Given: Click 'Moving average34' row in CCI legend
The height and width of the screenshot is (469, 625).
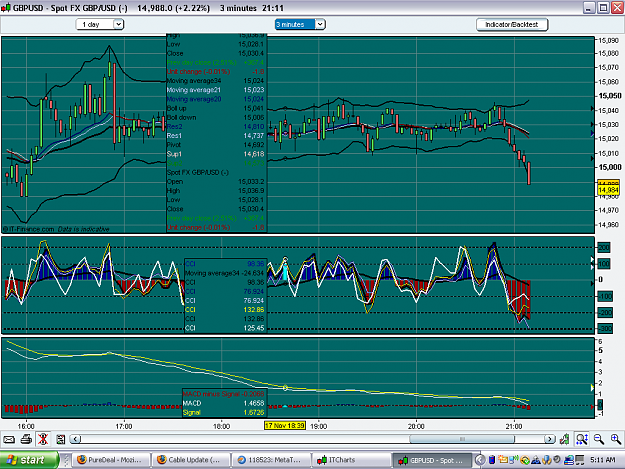Looking at the screenshot, I should [x=225, y=273].
